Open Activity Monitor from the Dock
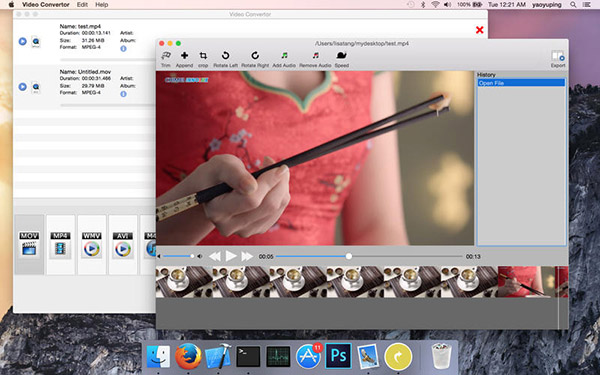The image size is (600, 375). (278, 357)
